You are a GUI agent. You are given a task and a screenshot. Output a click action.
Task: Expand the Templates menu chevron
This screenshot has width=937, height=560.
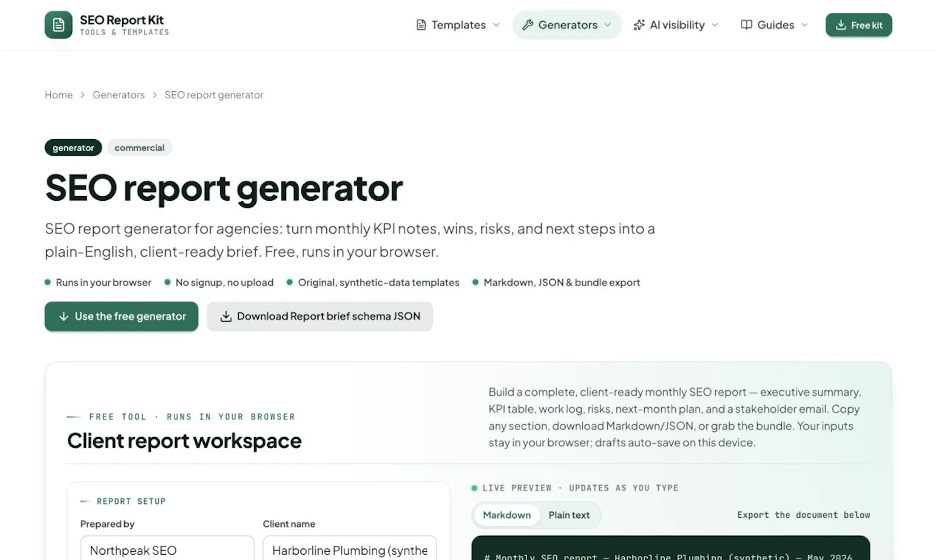[496, 25]
